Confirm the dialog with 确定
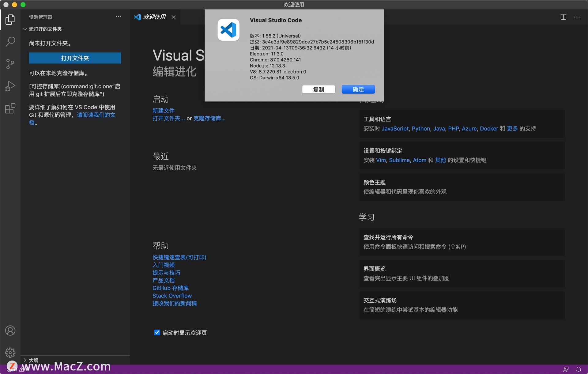This screenshot has width=588, height=374. click(358, 89)
